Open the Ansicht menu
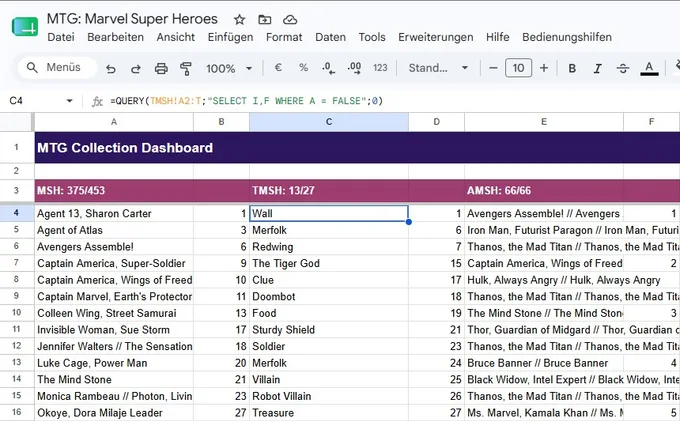 pos(176,37)
